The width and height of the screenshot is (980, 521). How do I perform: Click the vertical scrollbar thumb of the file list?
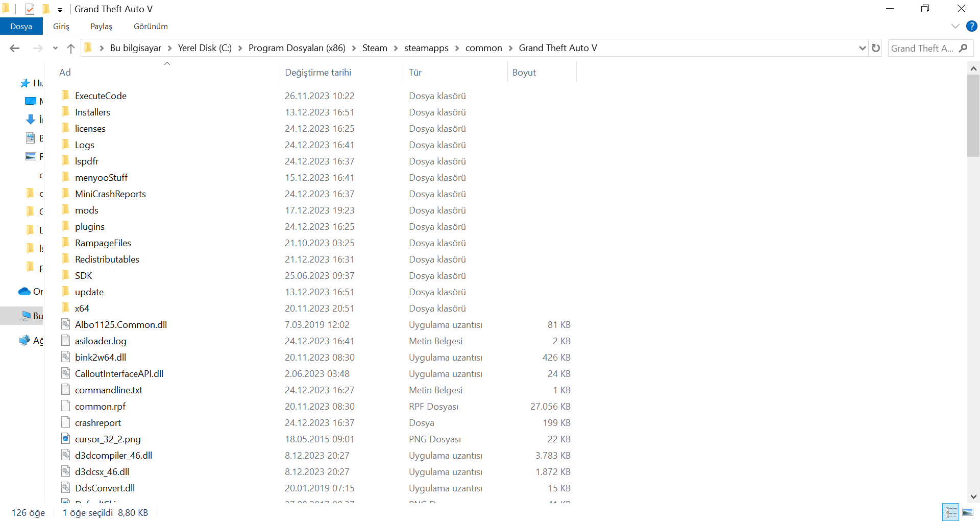(x=973, y=115)
